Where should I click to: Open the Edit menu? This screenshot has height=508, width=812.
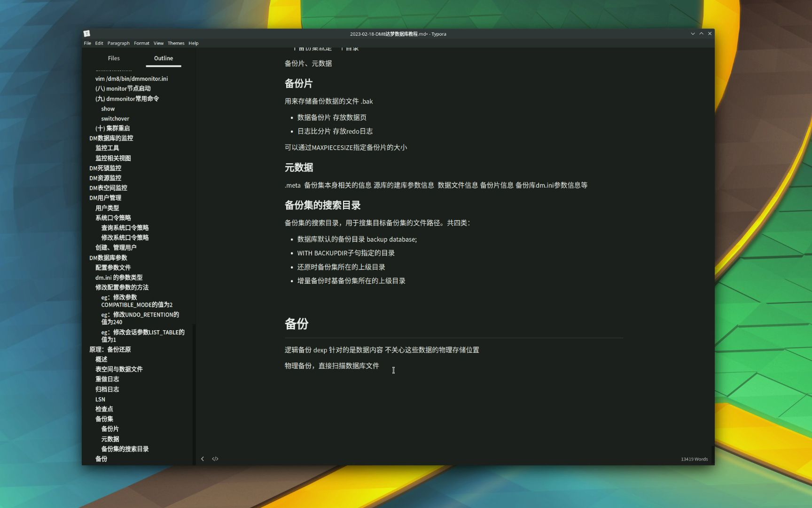click(99, 43)
